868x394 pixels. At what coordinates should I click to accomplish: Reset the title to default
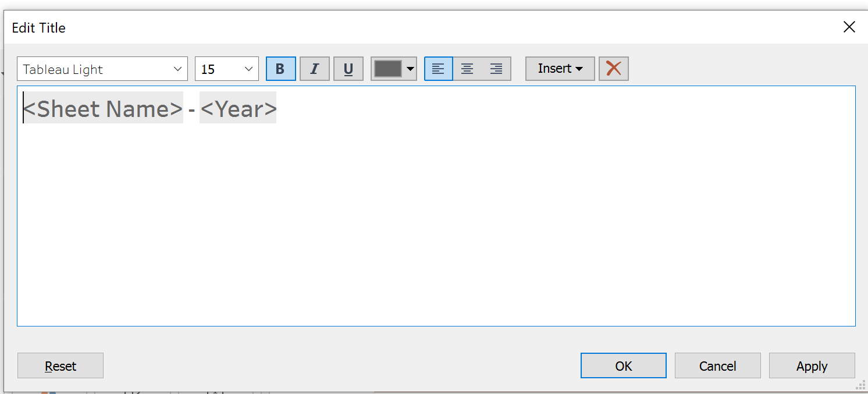(61, 366)
